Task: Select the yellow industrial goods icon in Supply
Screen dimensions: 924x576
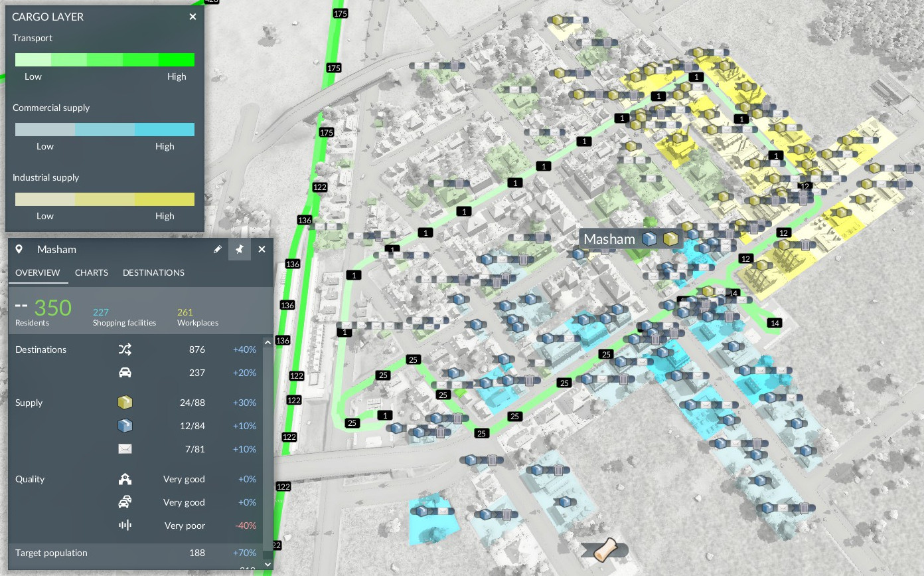Action: pyautogui.click(x=125, y=403)
